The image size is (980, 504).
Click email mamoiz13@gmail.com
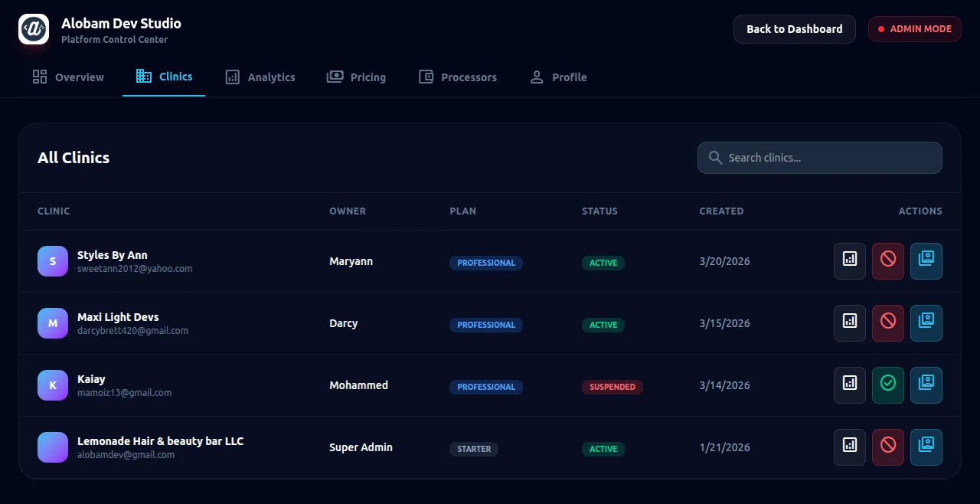click(x=124, y=393)
